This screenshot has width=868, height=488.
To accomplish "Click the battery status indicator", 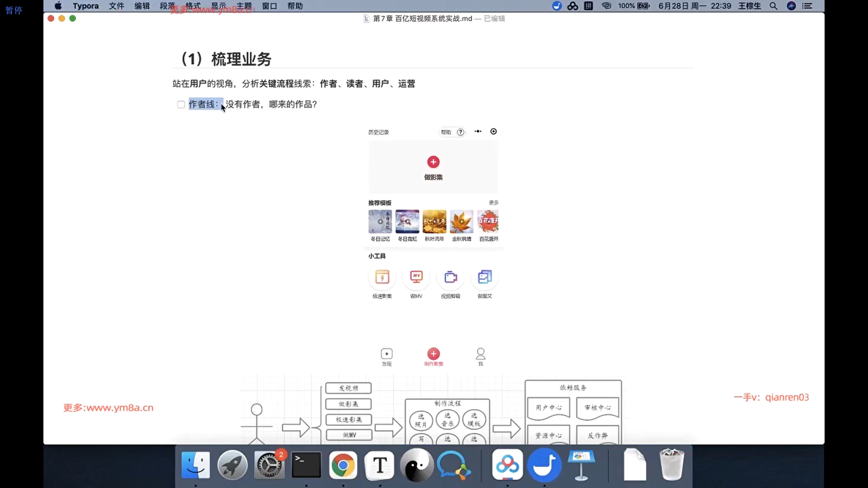I will (x=643, y=6).
